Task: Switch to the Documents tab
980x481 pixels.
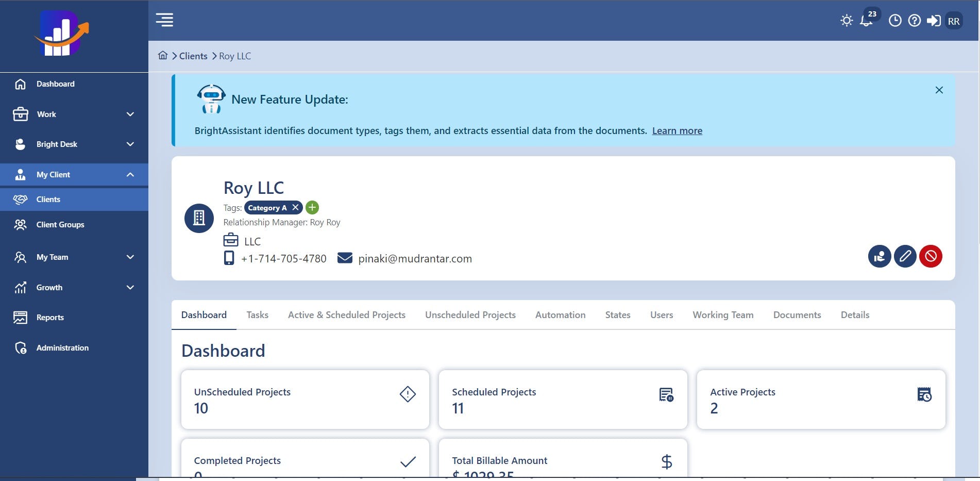Action: pos(797,314)
